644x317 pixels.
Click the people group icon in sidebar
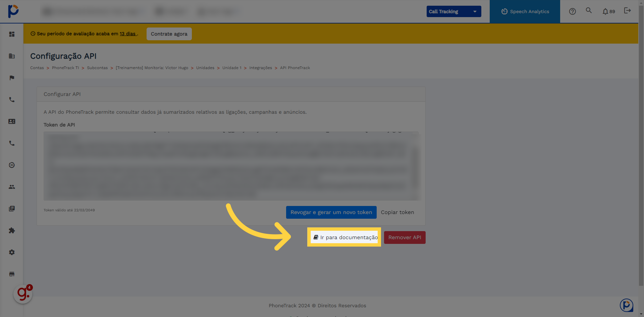(12, 187)
